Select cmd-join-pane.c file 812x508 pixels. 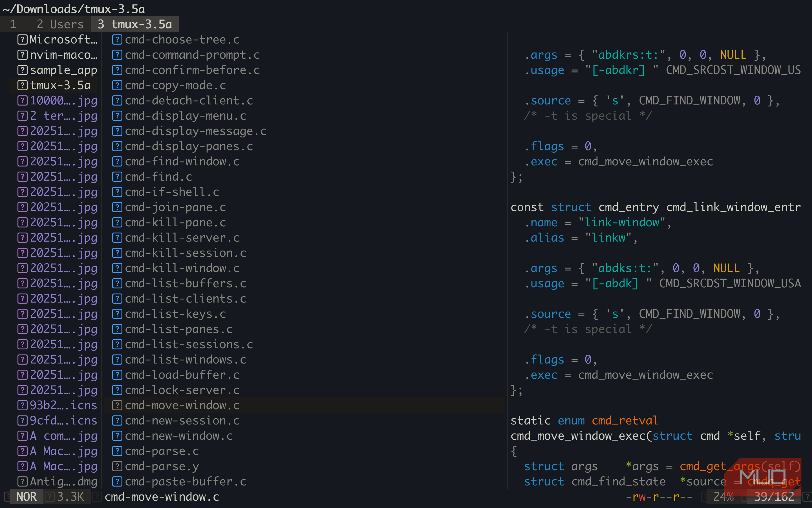point(175,207)
